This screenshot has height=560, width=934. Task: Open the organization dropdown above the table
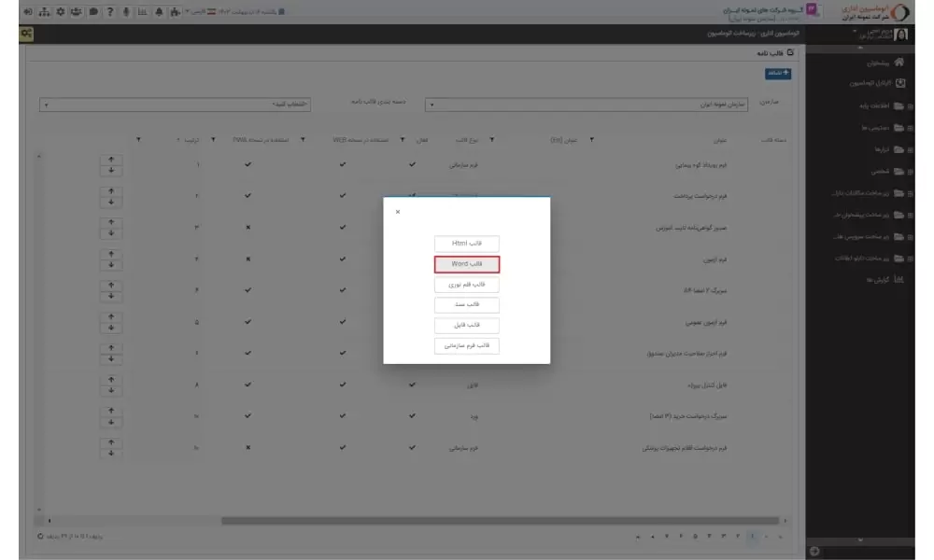pos(600,105)
